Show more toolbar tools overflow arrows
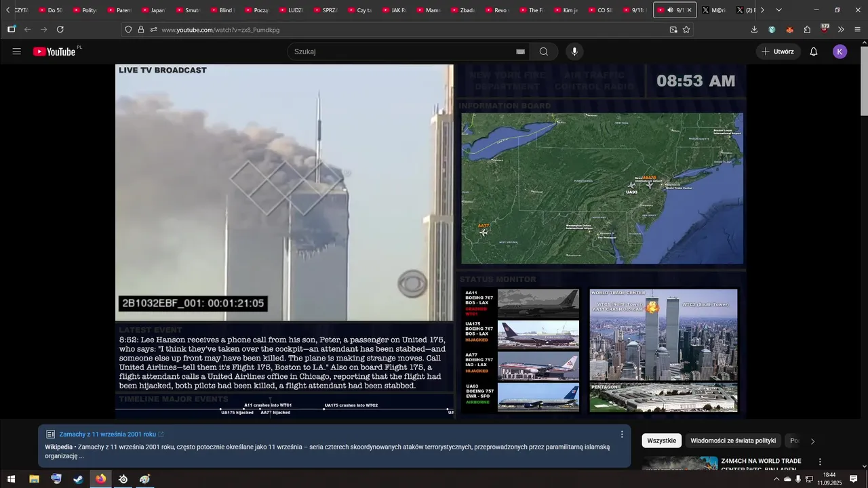Viewport: 868px width, 488px height. click(x=841, y=30)
